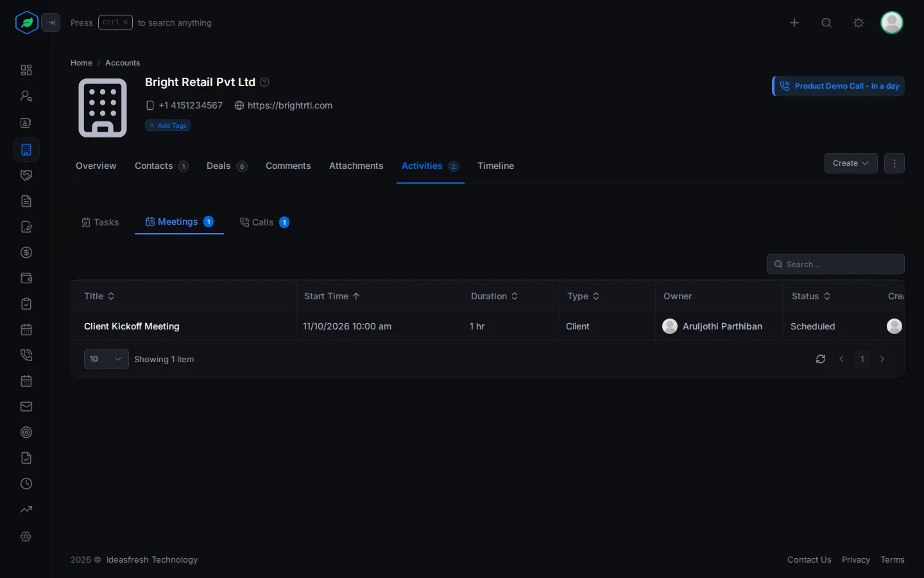The width and height of the screenshot is (924, 578).
Task: Open the wallet sidebar icon
Action: 26,278
